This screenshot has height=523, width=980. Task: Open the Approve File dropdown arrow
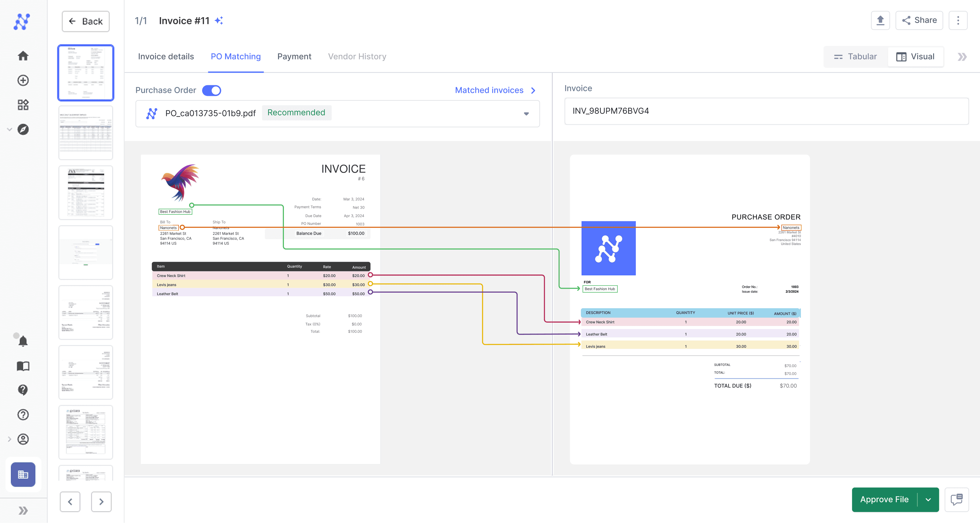(928, 499)
